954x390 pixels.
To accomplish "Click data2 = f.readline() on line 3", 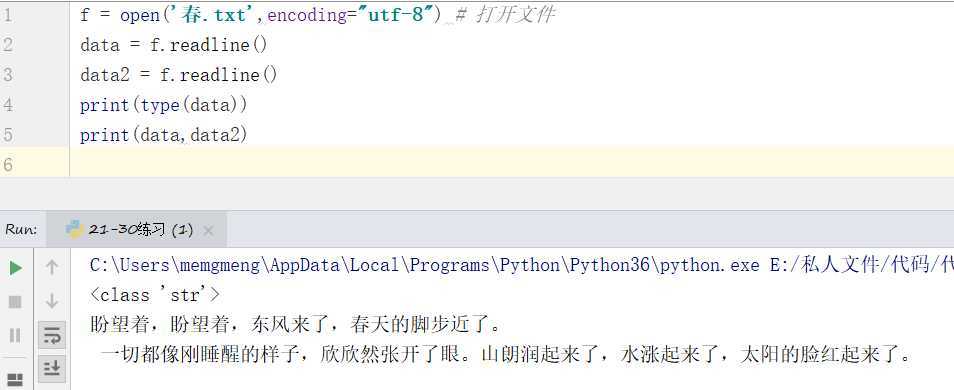I will (x=179, y=75).
